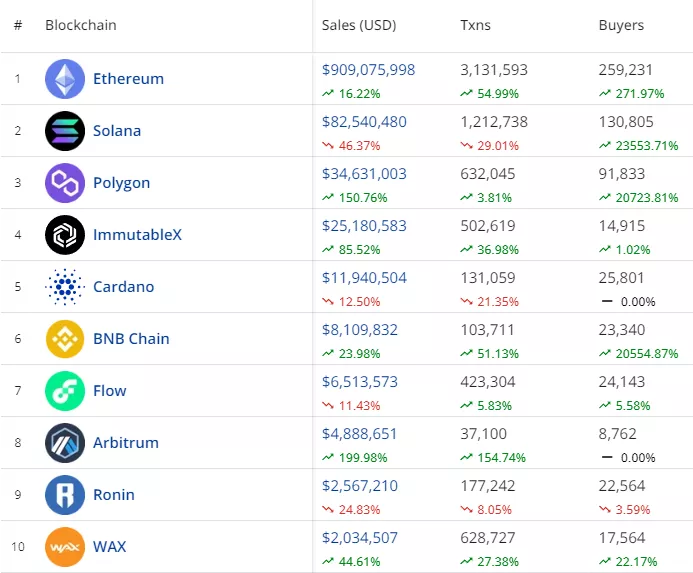Click BNB Chain transactions count 103,711

pyautogui.click(x=487, y=330)
